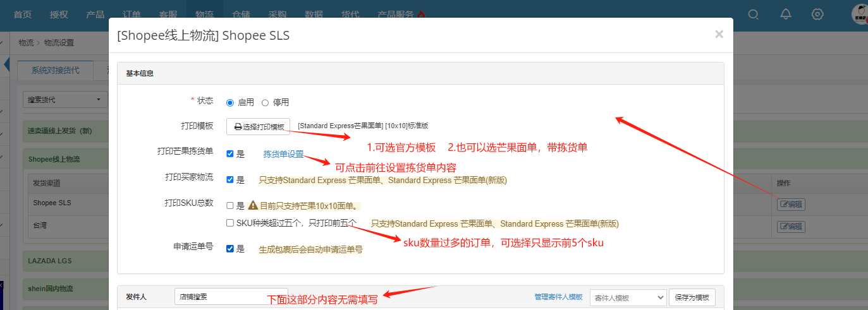Screen dimensions: 868x310
Task: Open the 物流 menu item
Action: click(x=205, y=15)
